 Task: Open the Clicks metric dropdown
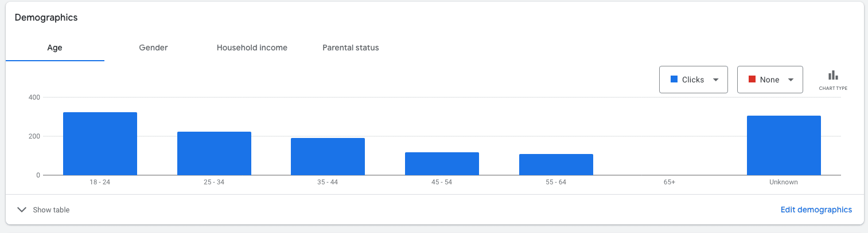click(x=694, y=80)
